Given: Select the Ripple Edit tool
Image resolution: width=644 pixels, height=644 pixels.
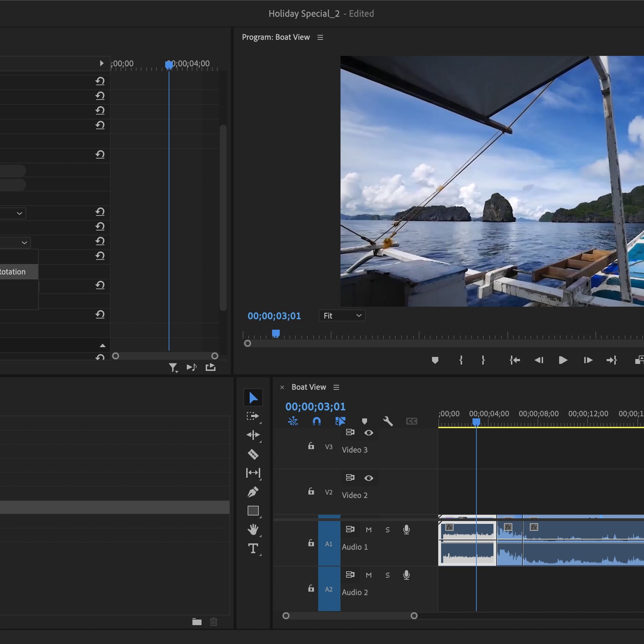Looking at the screenshot, I should [x=253, y=435].
